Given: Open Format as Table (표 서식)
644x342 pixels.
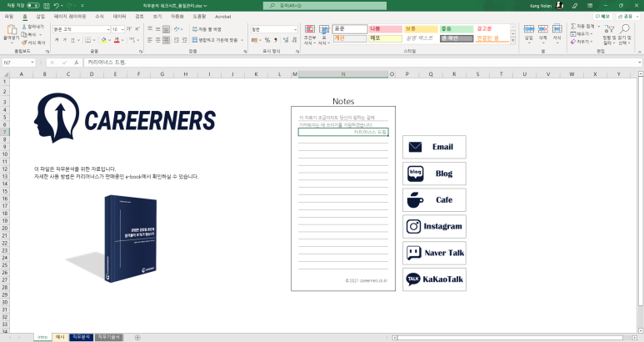Looking at the screenshot, I should pyautogui.click(x=324, y=34).
